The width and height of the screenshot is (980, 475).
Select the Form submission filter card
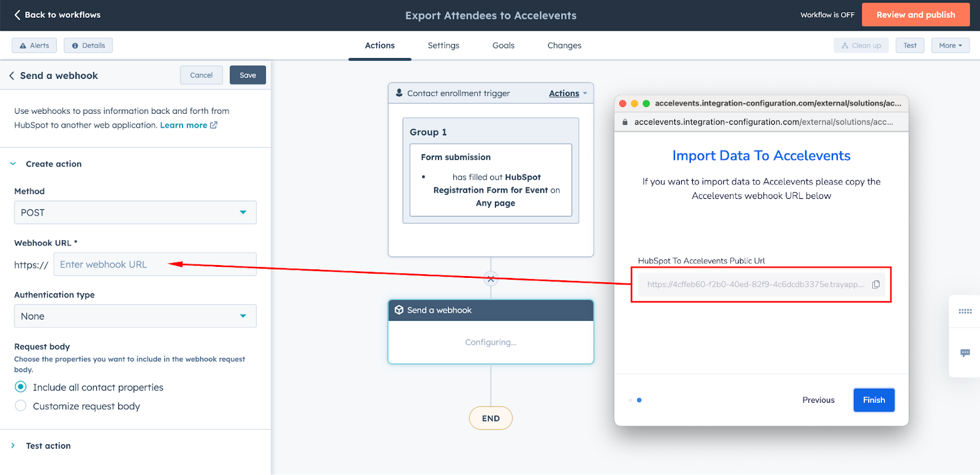(491, 180)
